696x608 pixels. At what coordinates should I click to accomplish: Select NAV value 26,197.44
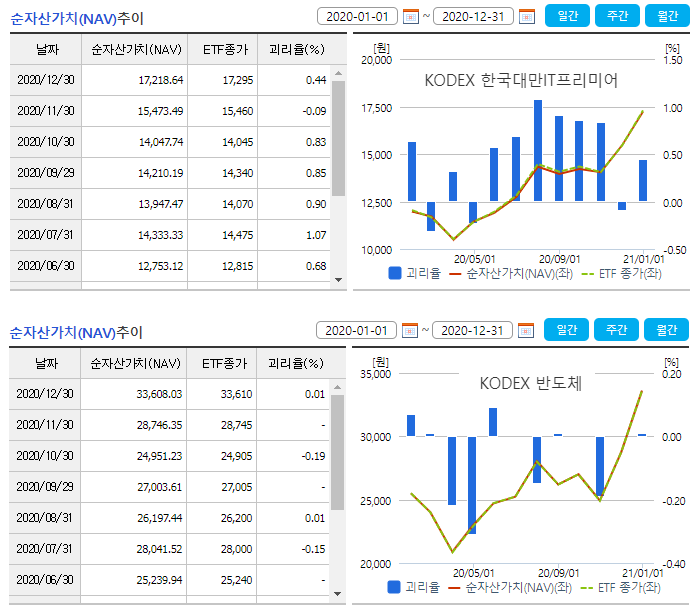[159, 518]
